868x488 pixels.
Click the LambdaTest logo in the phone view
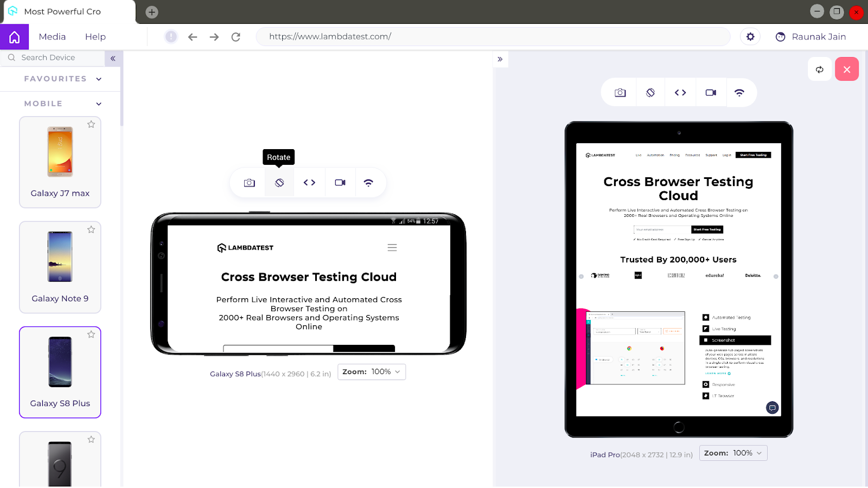(245, 248)
